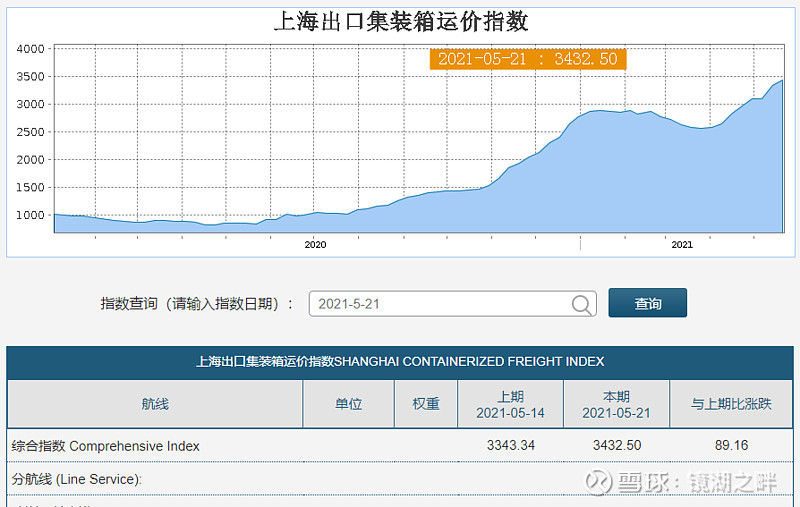Click the magnifier icon in the date field

582,305
